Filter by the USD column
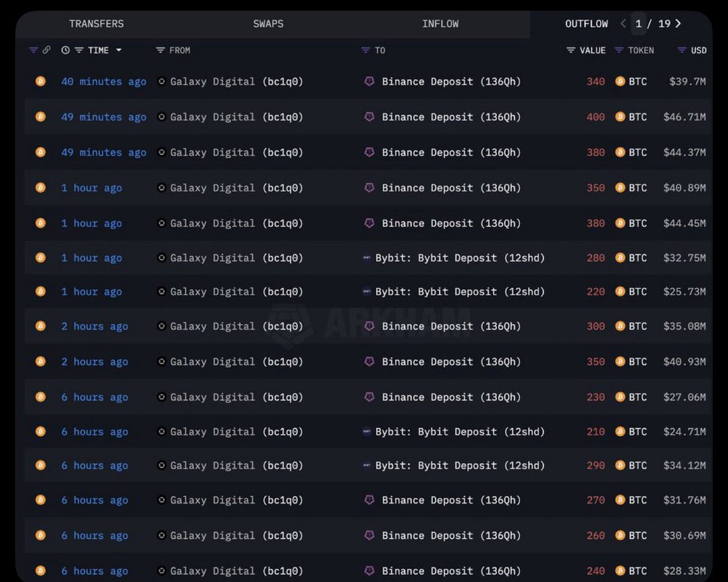Viewport: 728px width, 582px height. tap(682, 50)
